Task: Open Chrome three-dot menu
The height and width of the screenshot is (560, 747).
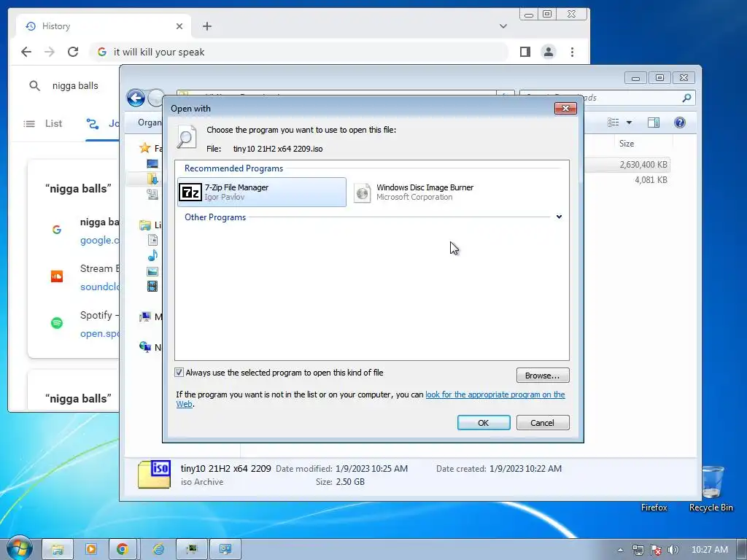Action: [572, 52]
